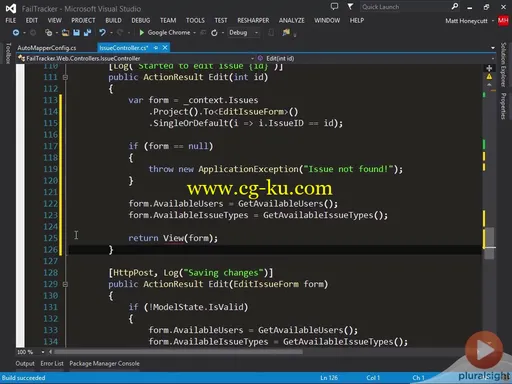Click the Navigate Backward arrow icon
This screenshot has height=384, width=512.
click(16, 33)
